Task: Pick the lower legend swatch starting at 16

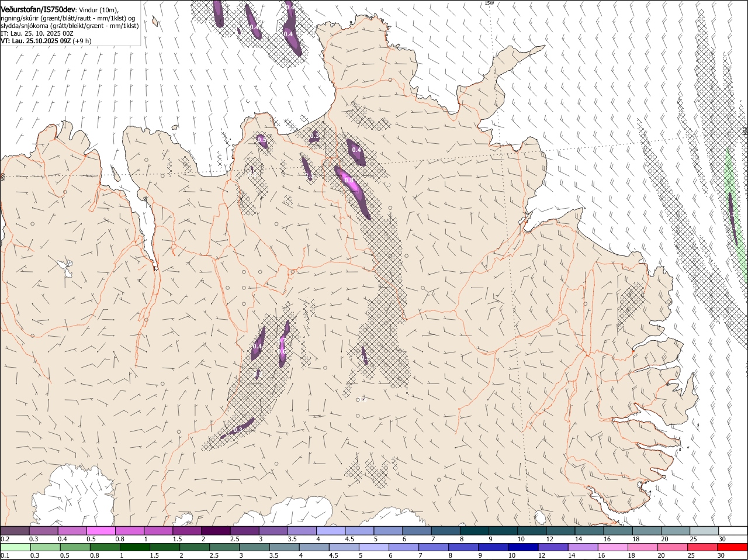Action: 614,547
